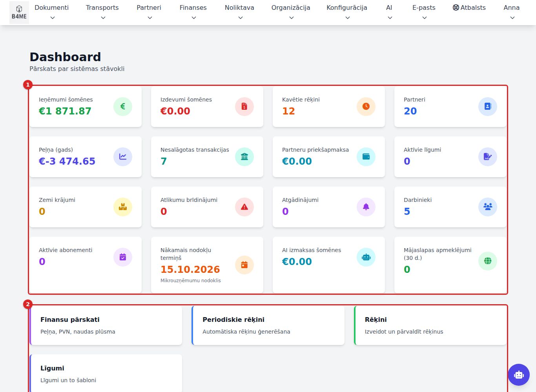Click the Mikrouzņēmumu nodoklis label
Viewport: 536px width, 392px height.
[191, 281]
